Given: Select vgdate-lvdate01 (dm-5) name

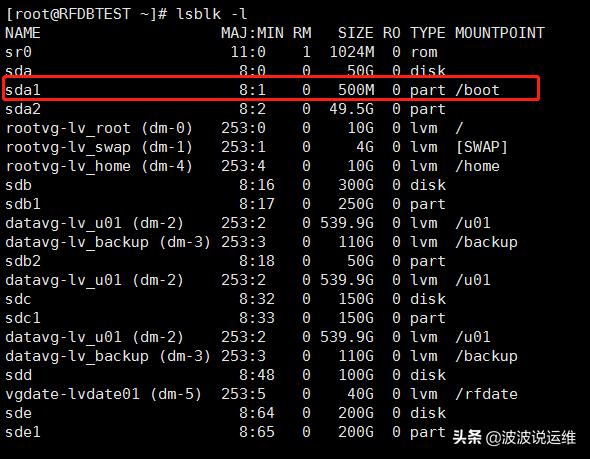Looking at the screenshot, I should pyautogui.click(x=103, y=394).
